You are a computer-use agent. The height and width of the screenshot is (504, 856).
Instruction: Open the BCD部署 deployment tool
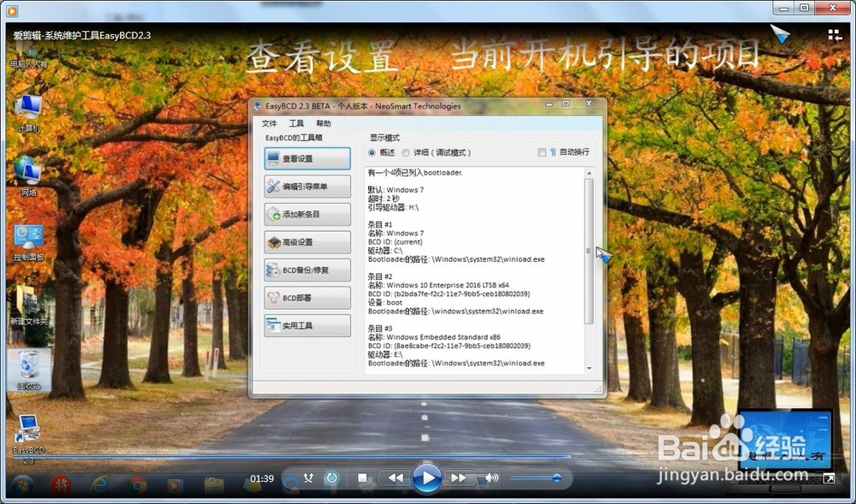click(x=307, y=298)
